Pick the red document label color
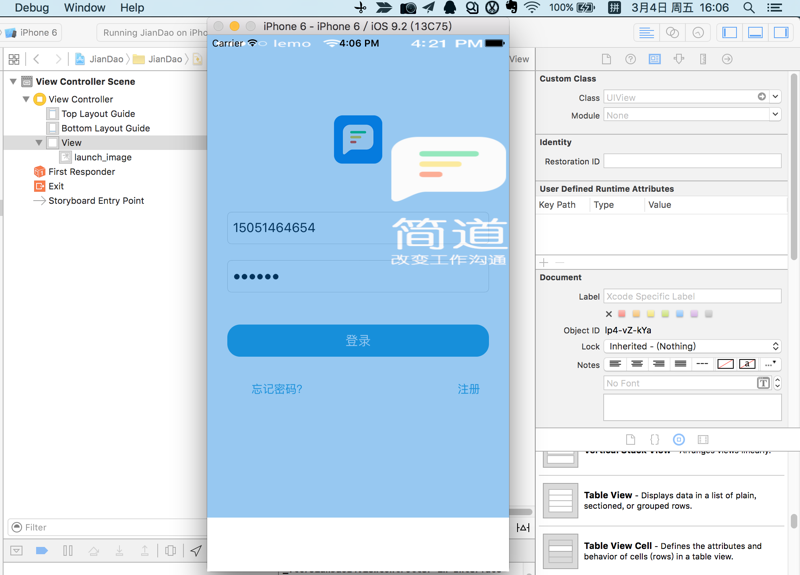Image resolution: width=800 pixels, height=575 pixels. click(x=622, y=314)
